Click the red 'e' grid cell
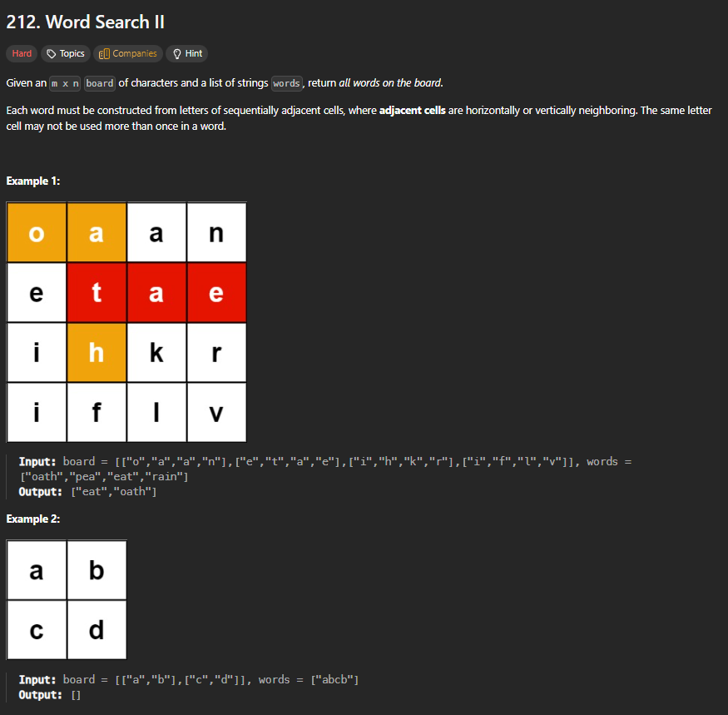This screenshot has height=715, width=728. coord(216,292)
